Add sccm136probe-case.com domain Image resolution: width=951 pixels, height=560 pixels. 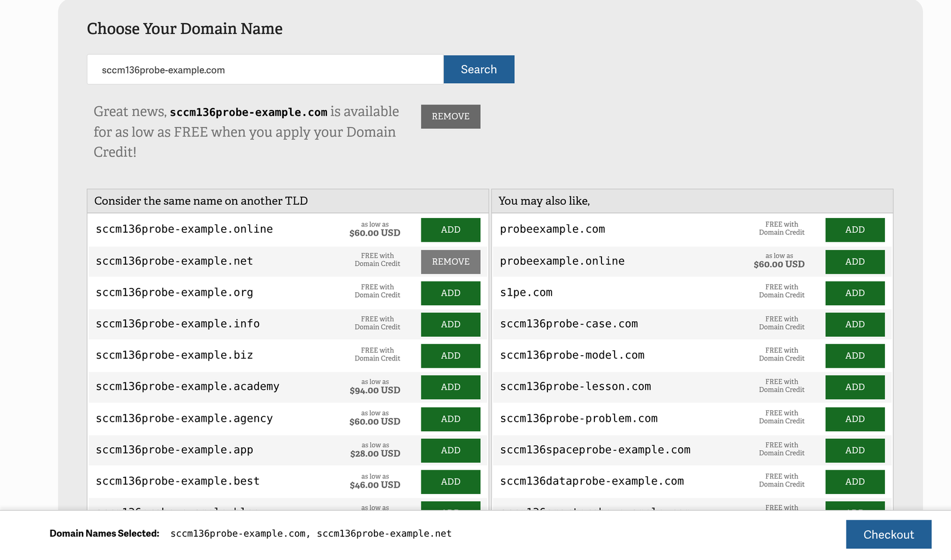click(x=855, y=325)
